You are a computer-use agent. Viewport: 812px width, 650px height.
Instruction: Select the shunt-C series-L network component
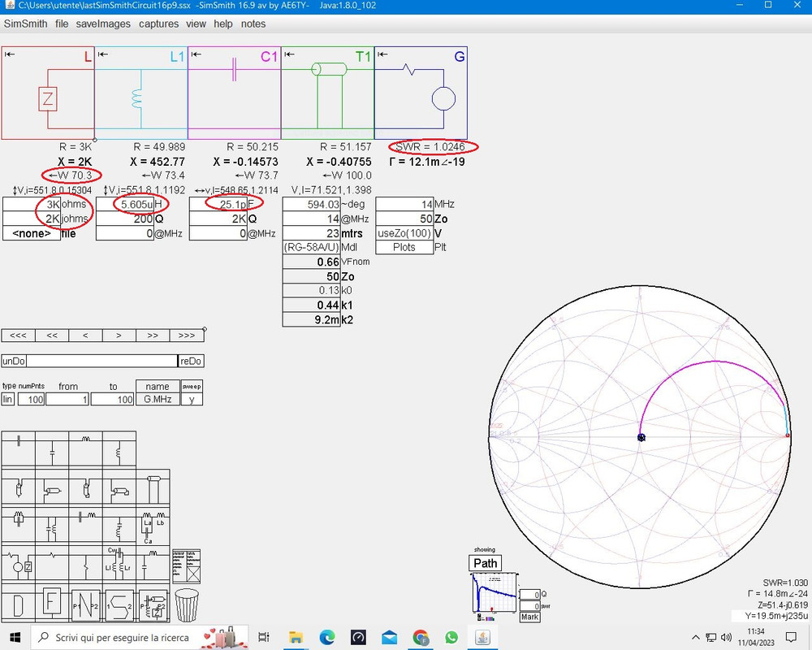(153, 564)
